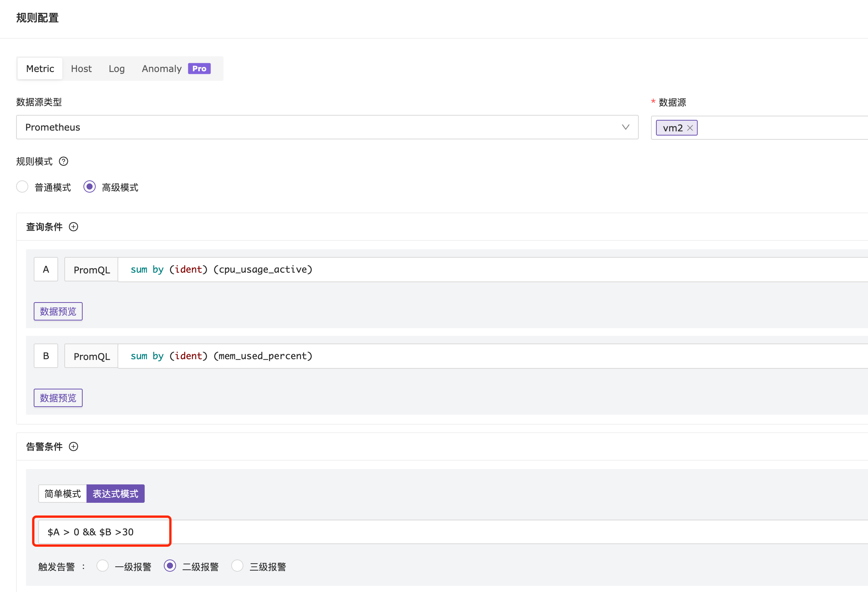Preview data for query B
Viewport: 868px width, 592px height.
(x=58, y=398)
